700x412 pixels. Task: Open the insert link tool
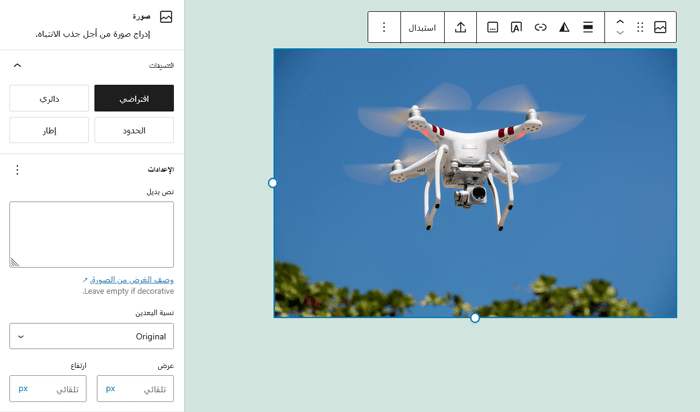pyautogui.click(x=540, y=27)
